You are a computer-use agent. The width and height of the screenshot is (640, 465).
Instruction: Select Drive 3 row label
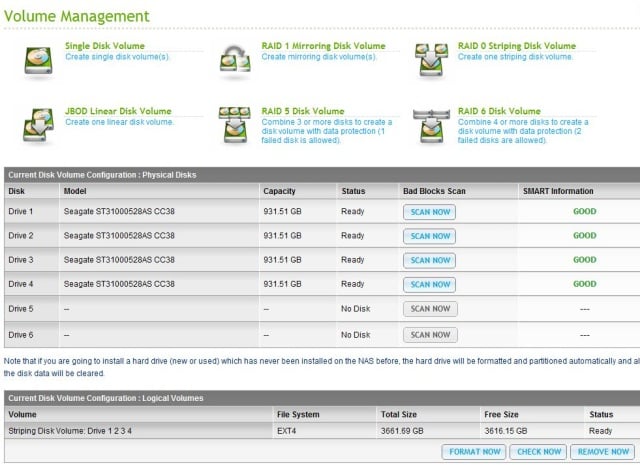point(21,260)
